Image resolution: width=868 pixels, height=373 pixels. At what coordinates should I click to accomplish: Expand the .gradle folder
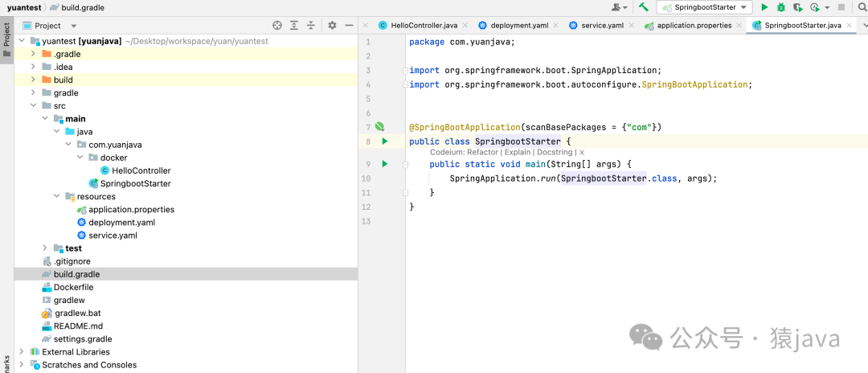point(33,54)
